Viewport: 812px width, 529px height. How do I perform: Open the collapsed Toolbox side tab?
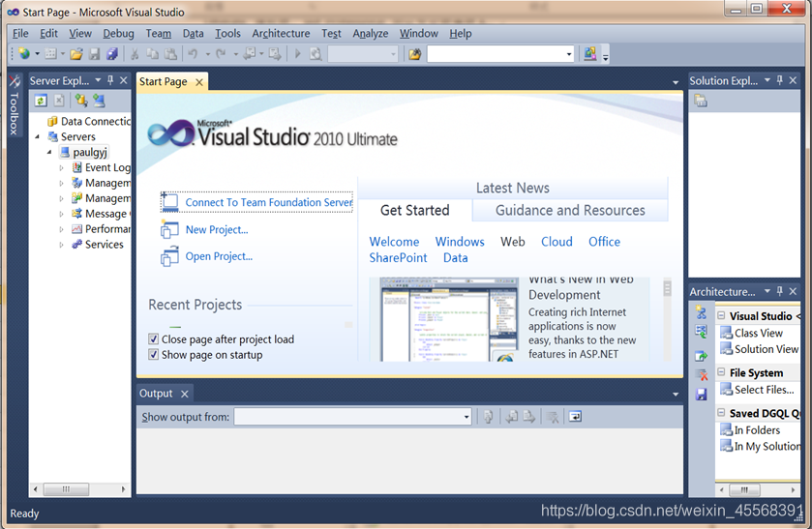[14, 106]
